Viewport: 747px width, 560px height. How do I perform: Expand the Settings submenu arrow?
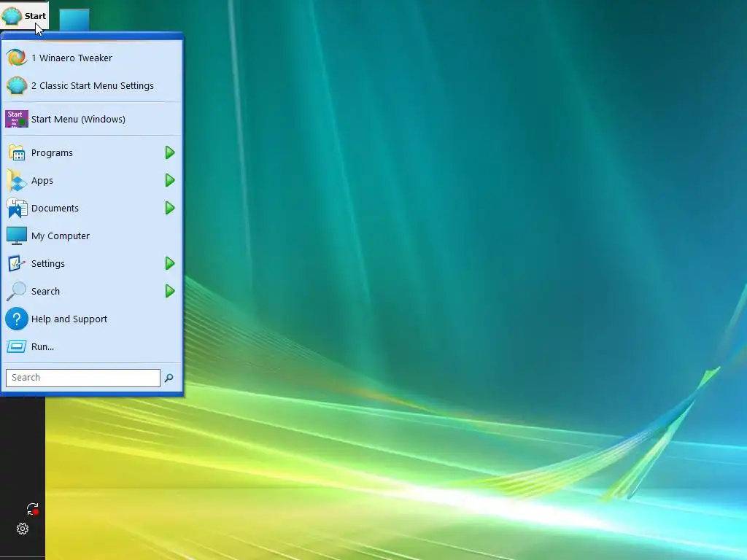170,263
